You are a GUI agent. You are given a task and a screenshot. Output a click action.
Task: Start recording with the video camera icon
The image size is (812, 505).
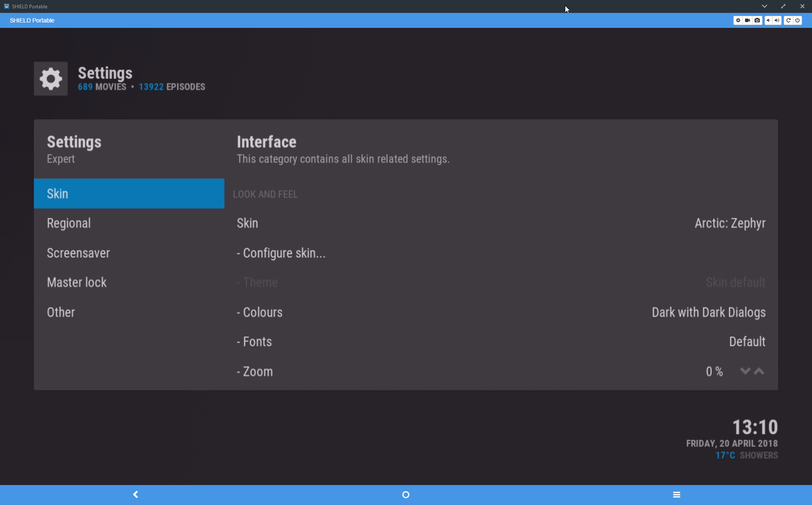tap(748, 20)
